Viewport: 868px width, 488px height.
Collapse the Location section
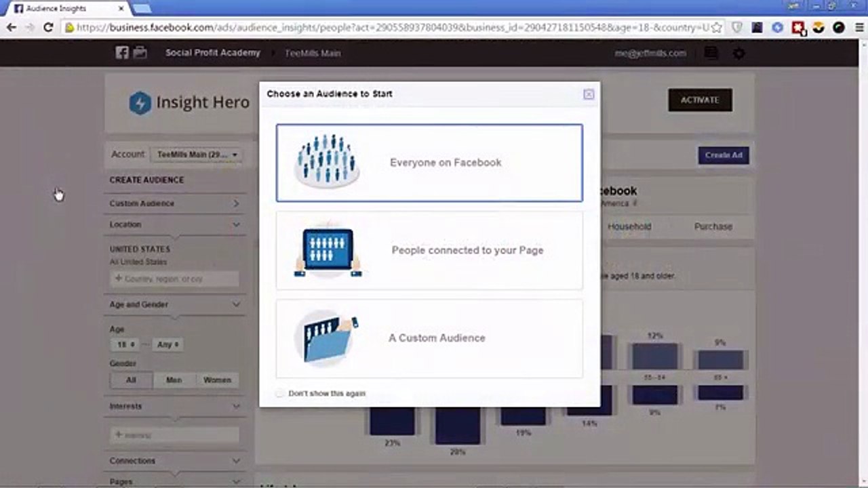(175, 224)
